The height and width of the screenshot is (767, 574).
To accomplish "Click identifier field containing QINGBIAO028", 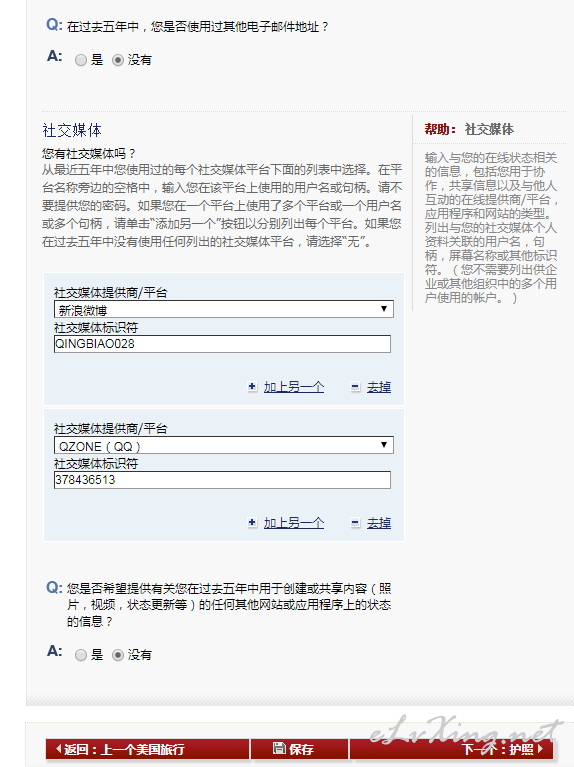I will coord(222,344).
